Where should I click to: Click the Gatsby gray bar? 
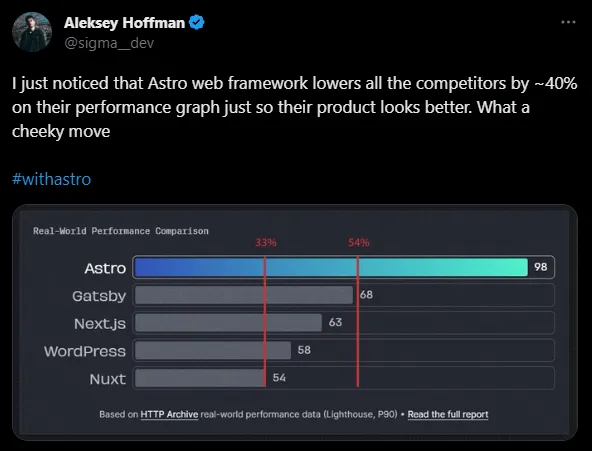coord(244,295)
